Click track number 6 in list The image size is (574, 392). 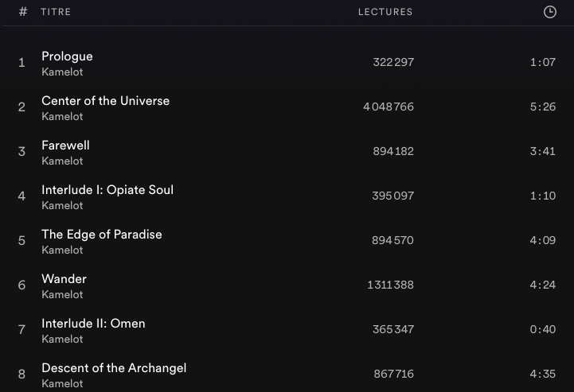[21, 285]
